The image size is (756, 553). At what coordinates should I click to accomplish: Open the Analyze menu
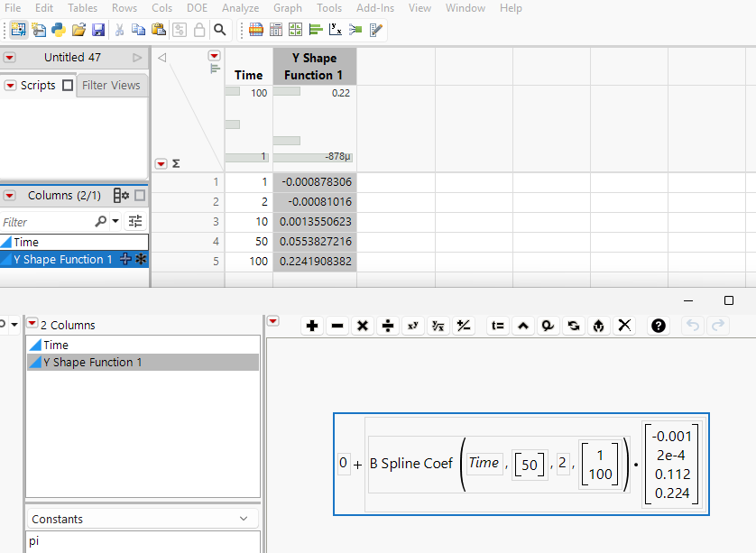pos(240,8)
